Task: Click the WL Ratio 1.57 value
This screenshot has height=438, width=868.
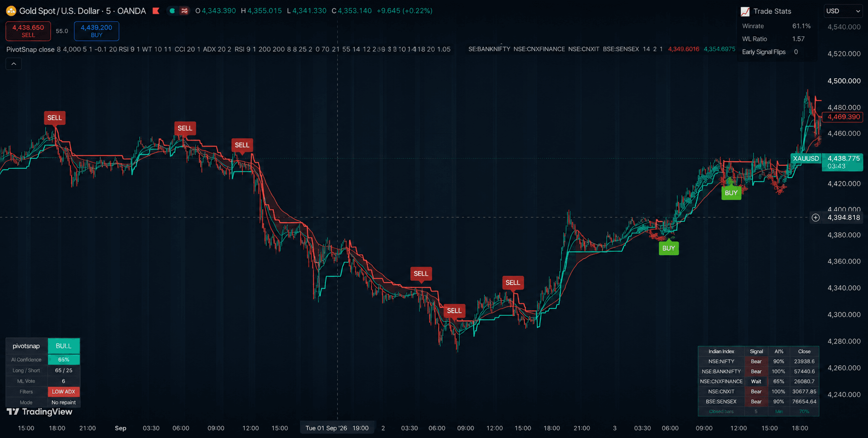Action: pos(798,39)
